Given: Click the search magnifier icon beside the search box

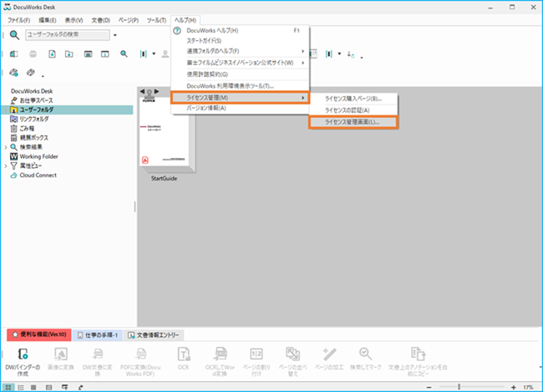Looking at the screenshot, I should pos(14,34).
